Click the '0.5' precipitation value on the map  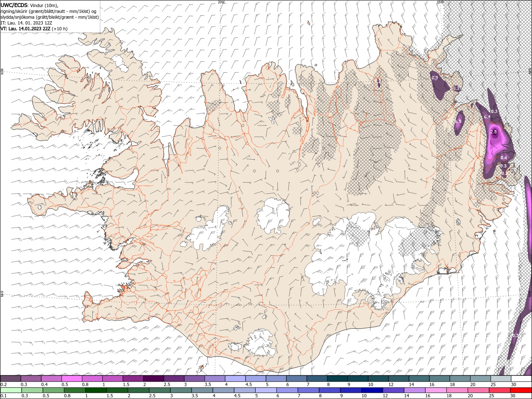point(458,121)
